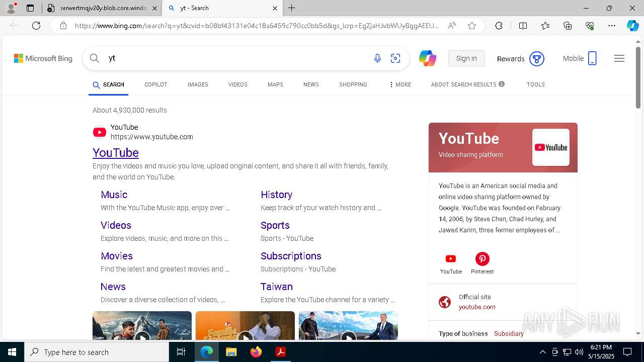Open the Rewards trophy icon

coord(537,59)
